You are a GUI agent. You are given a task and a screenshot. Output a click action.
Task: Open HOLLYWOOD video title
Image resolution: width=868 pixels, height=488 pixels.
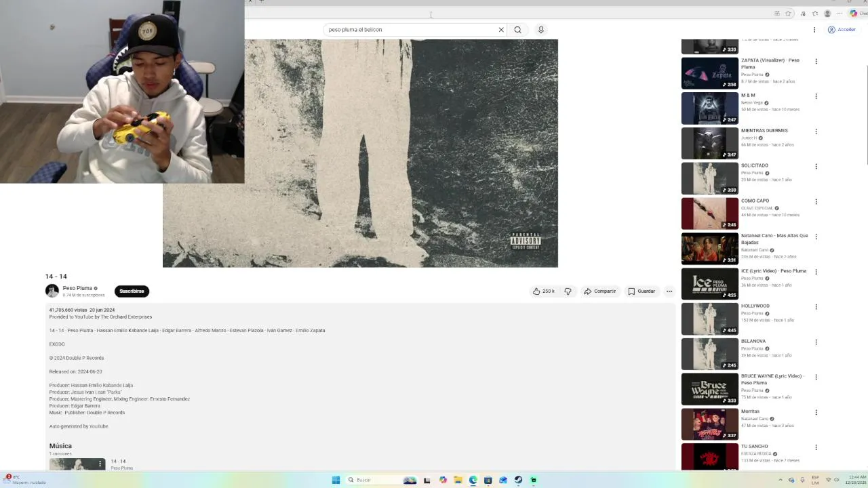click(x=755, y=306)
